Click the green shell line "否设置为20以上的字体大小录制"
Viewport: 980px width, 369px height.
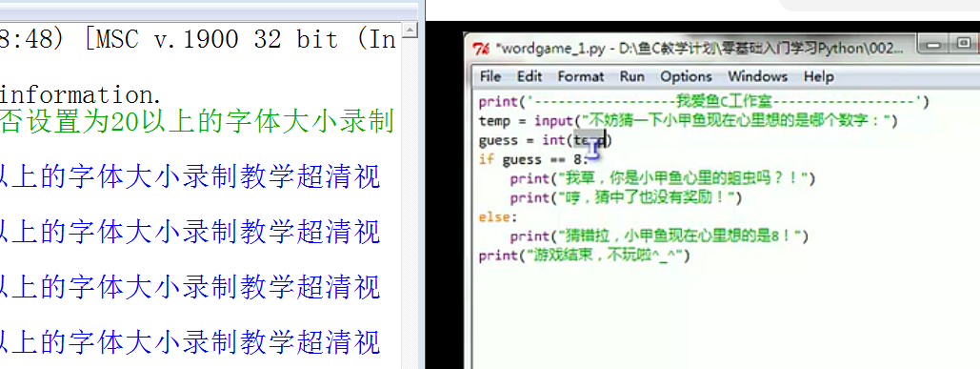[196, 121]
